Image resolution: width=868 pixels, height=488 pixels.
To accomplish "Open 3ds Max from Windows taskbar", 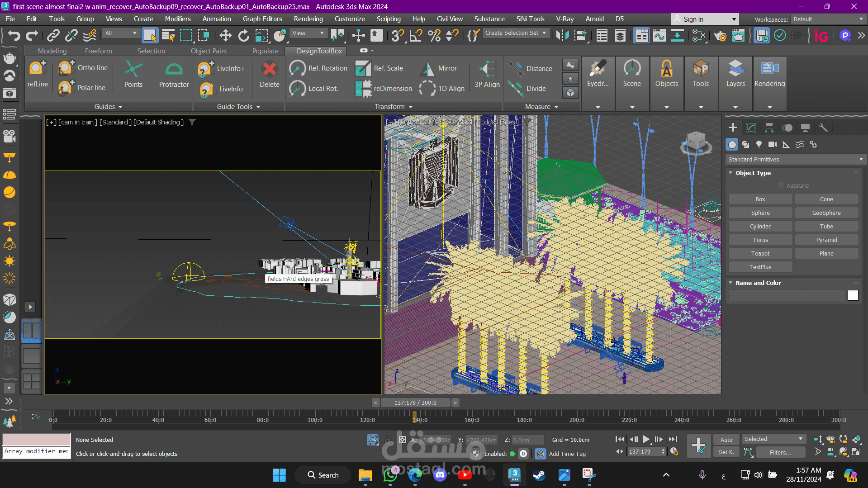I will coord(514,475).
